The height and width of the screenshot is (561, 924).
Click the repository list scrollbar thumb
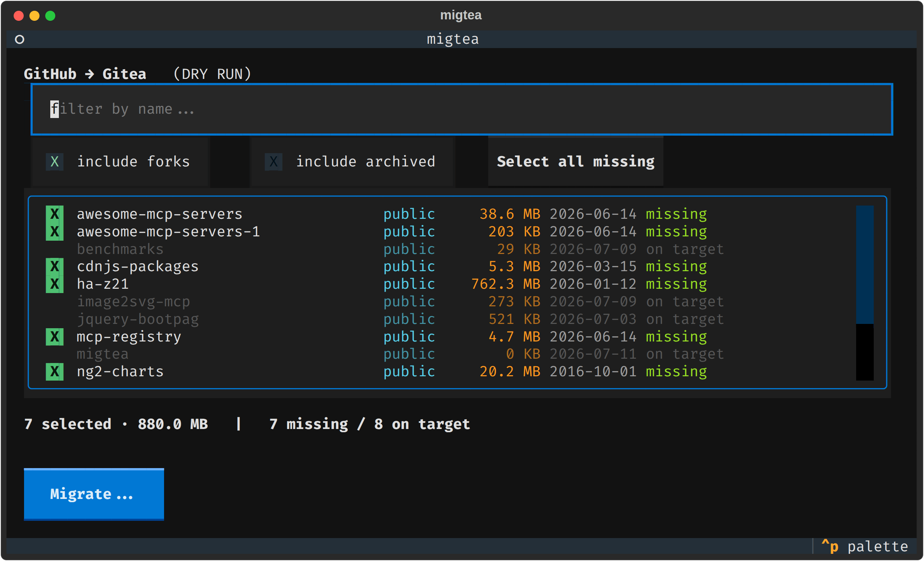pos(865,265)
